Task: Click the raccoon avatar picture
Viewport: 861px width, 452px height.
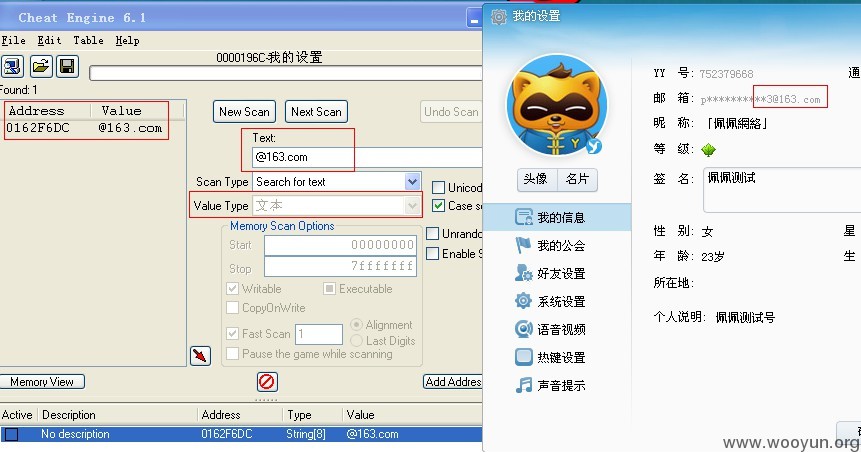Action: pyautogui.click(x=557, y=106)
